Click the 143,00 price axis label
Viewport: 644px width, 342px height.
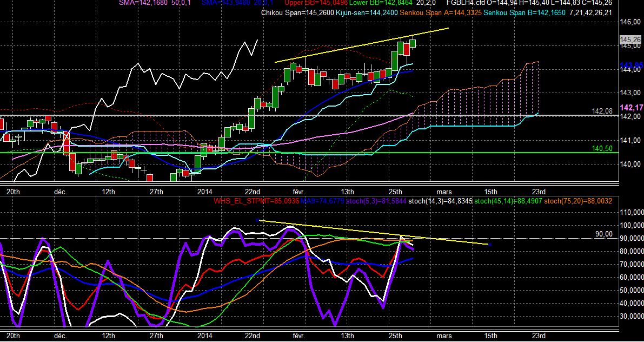[630, 93]
